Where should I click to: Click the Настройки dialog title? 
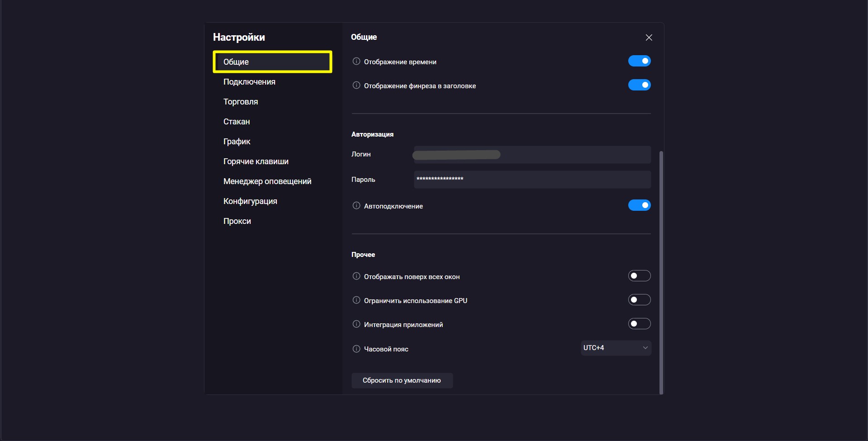[239, 37]
